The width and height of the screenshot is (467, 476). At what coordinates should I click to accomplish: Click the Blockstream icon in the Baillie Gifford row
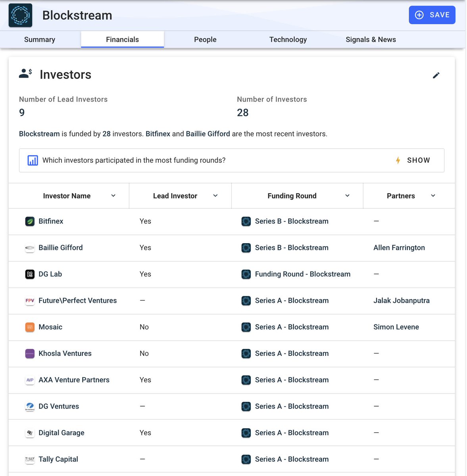point(246,248)
